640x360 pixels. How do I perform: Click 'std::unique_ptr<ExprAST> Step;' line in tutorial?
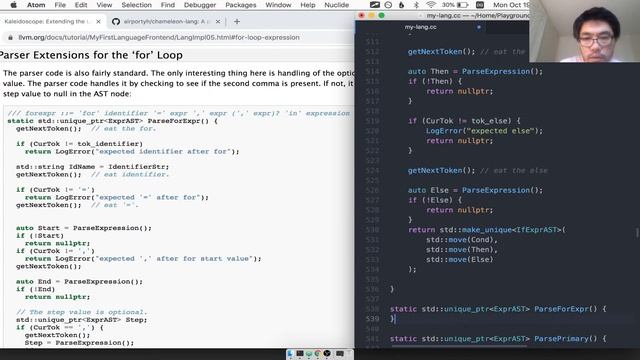82,320
